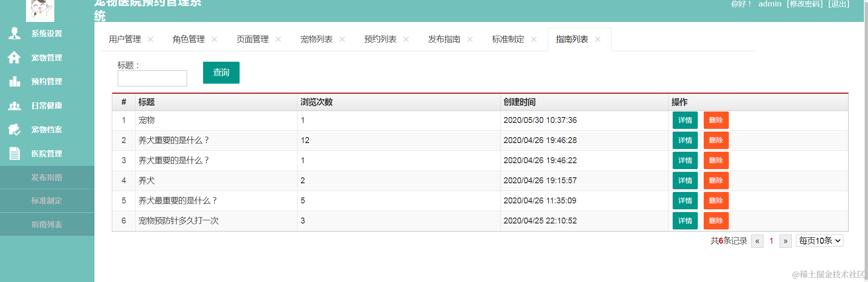The height and width of the screenshot is (282, 868).
Task: Open 预约管理 in the sidebar
Action: 47,81
